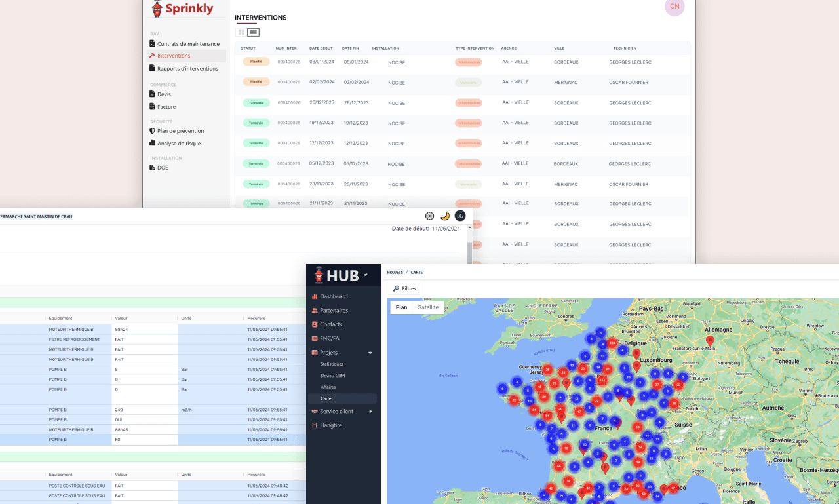Open the Filtres button on the map page
This screenshot has width=839, height=504.
point(404,288)
